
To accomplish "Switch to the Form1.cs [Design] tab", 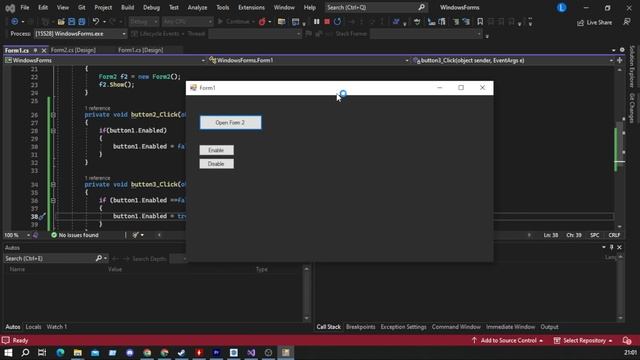I will click(140, 50).
